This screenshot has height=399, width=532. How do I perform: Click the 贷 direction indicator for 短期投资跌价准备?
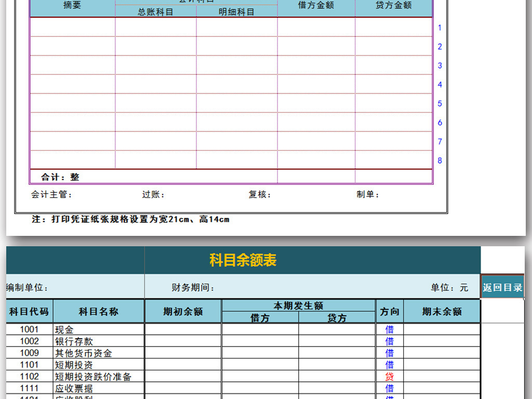point(389,376)
